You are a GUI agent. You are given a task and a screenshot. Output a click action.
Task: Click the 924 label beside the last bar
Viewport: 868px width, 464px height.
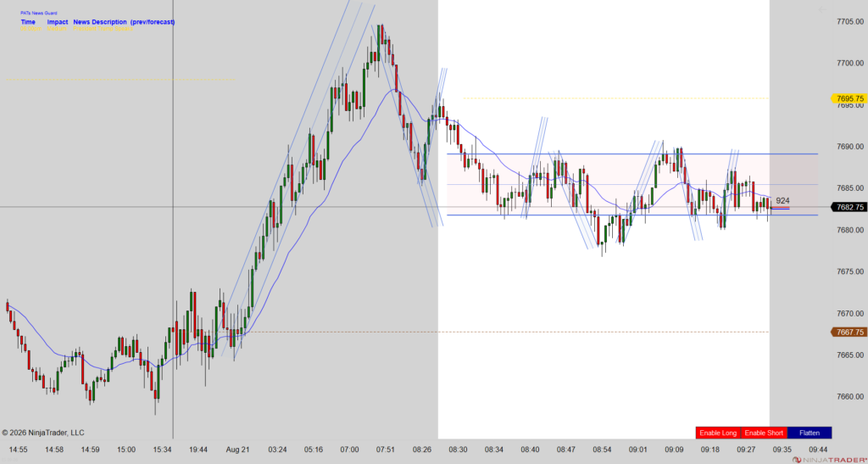[x=782, y=201]
